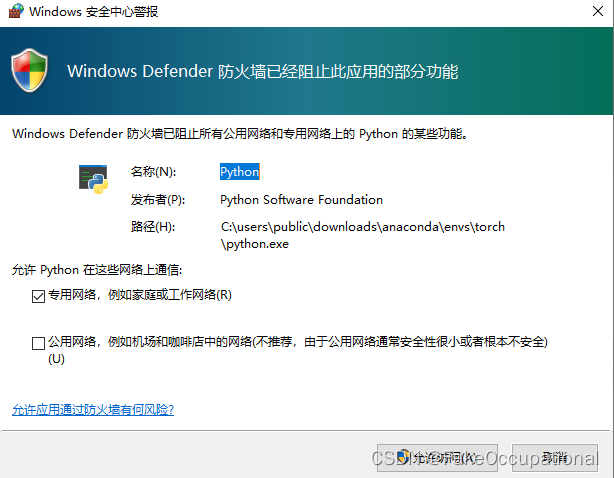
Task: Click the Cancel button (取消)
Action: (555, 457)
